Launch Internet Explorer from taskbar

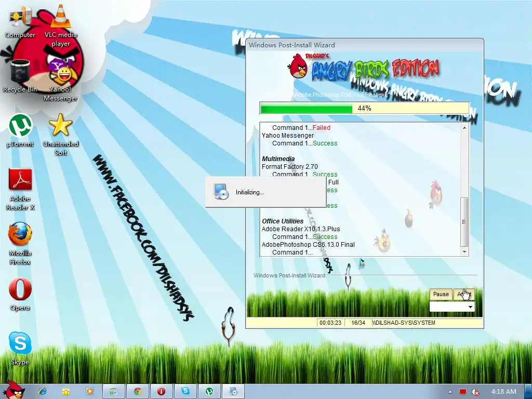42,391
